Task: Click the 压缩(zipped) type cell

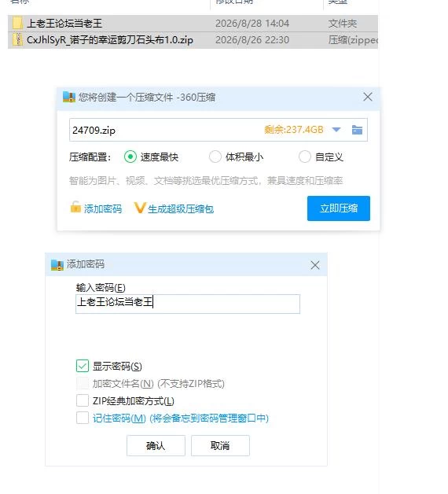Action: tap(353, 40)
